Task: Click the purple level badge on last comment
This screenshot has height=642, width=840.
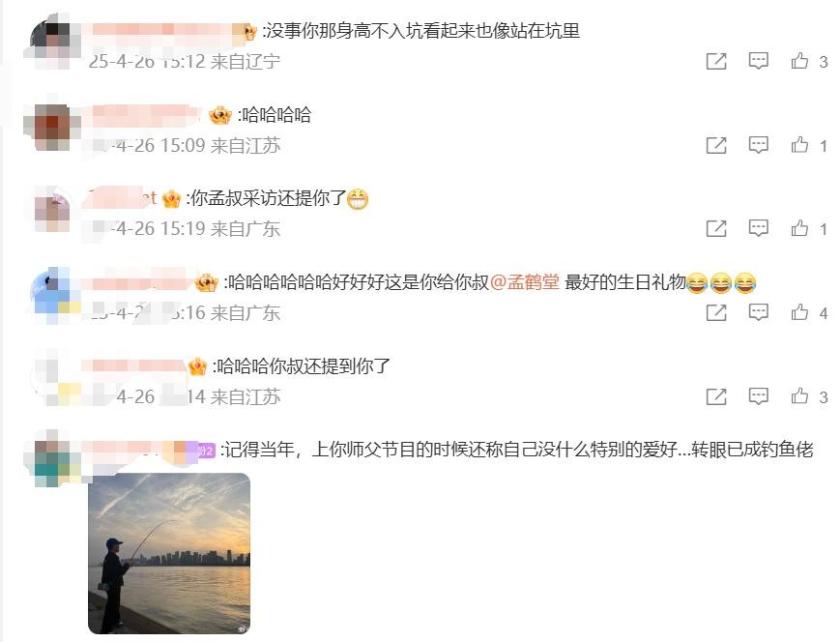Action: pyautogui.click(x=206, y=451)
